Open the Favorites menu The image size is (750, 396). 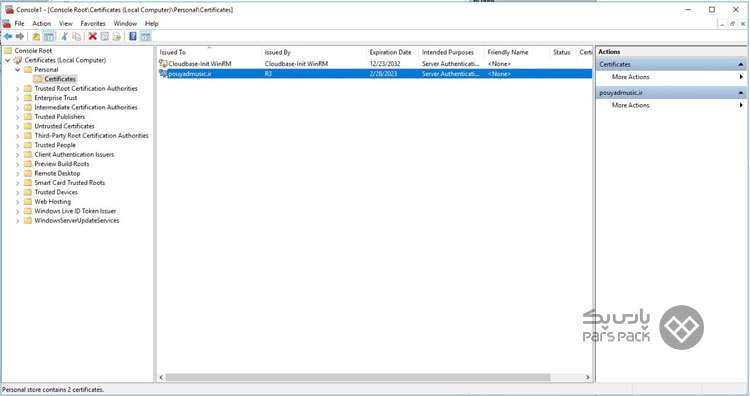tap(93, 23)
